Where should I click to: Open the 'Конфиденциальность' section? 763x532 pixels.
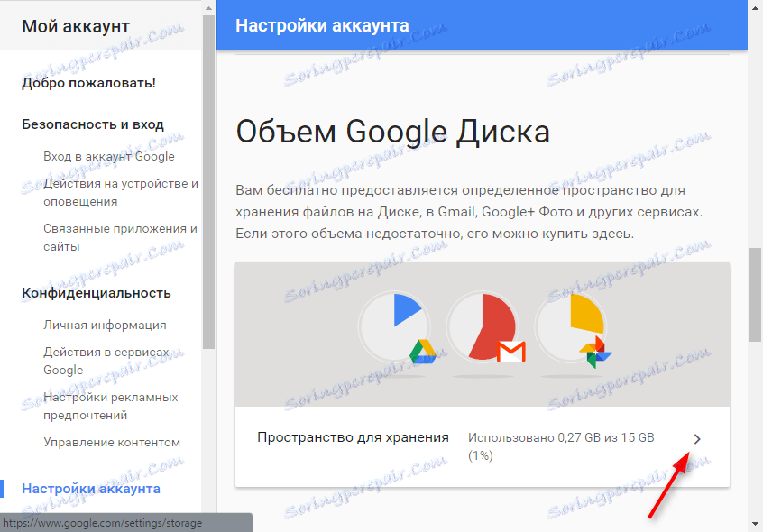pos(97,293)
